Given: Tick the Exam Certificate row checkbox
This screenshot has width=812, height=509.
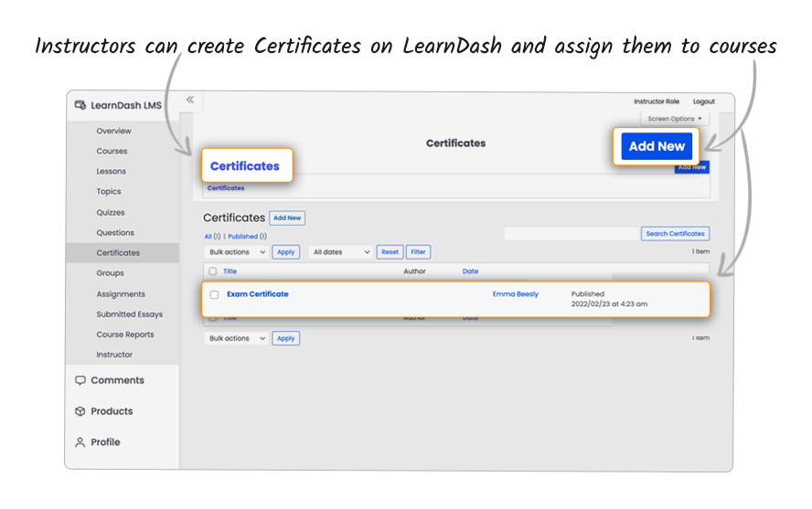Looking at the screenshot, I should coord(214,294).
